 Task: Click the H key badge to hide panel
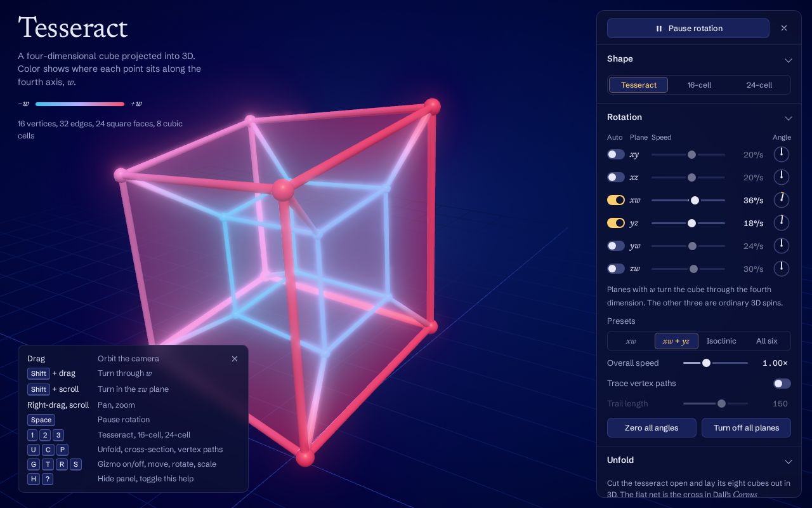[34, 479]
